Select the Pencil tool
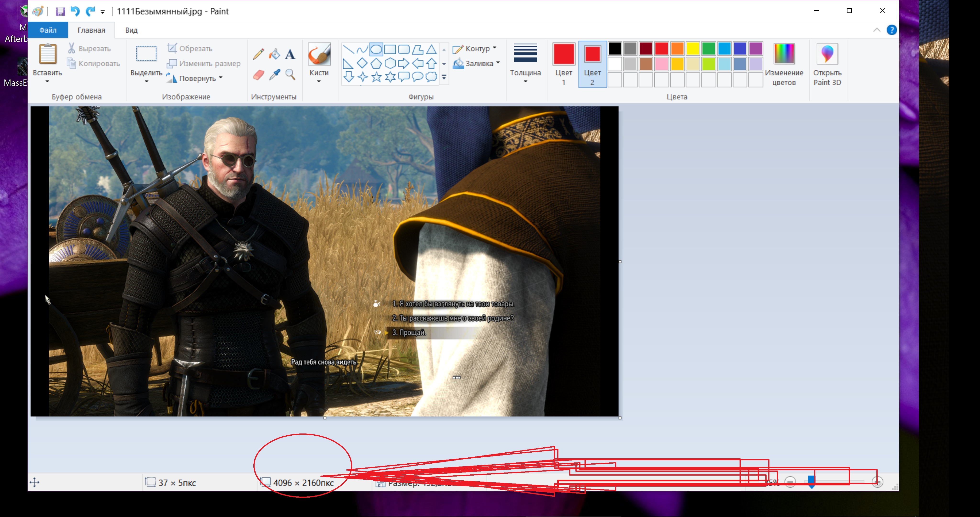Screen dimensions: 980x517 (x=258, y=54)
